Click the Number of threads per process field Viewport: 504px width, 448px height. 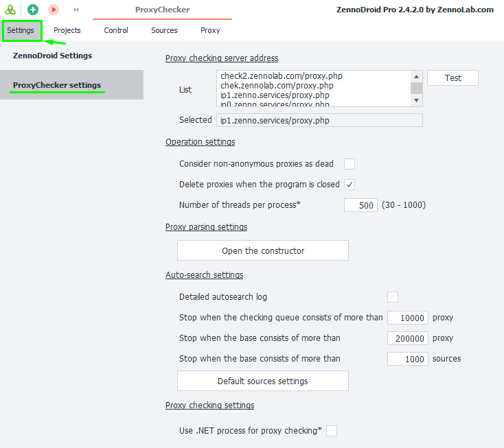[x=360, y=205]
